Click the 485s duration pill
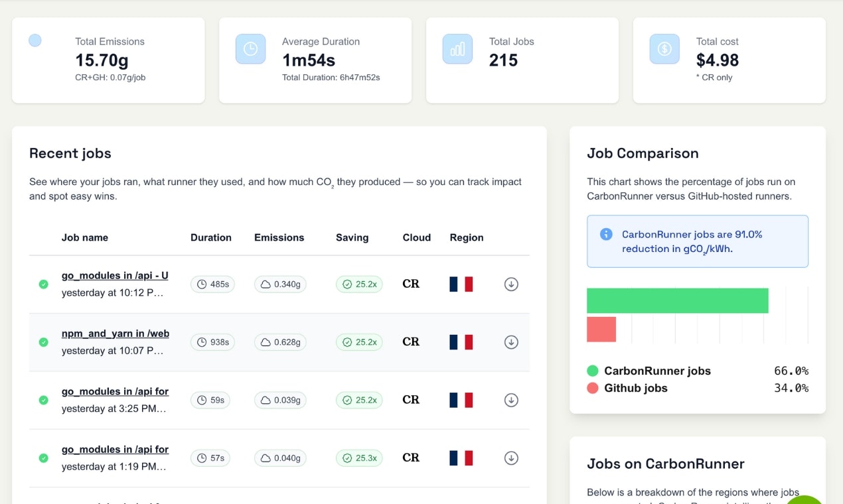Screen dimensions: 843x504 212,284
